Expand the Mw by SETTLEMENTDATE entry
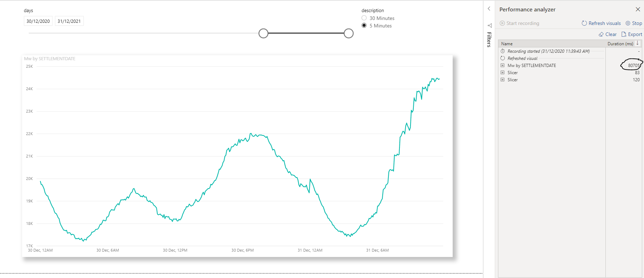 tap(503, 65)
